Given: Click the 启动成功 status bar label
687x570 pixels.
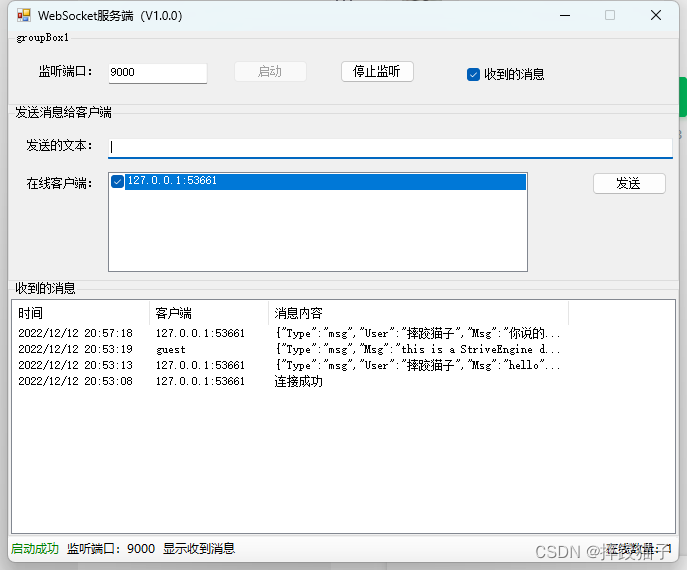Looking at the screenshot, I should click(35, 549).
